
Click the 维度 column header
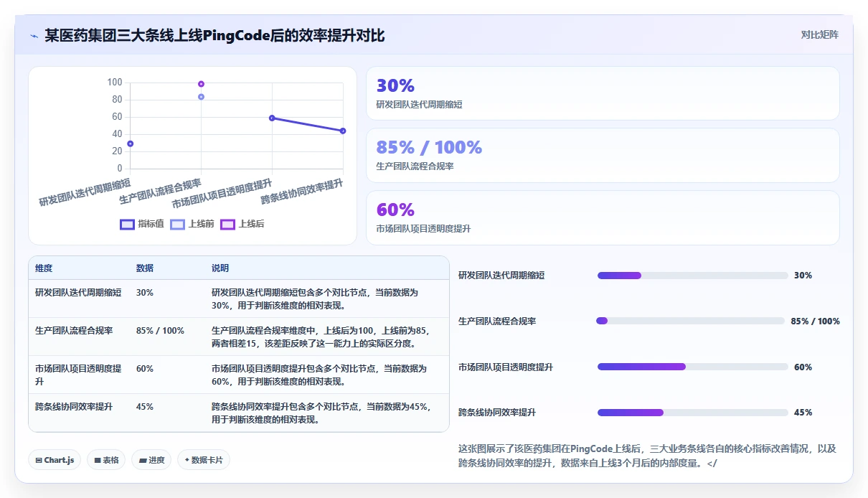[x=44, y=268]
